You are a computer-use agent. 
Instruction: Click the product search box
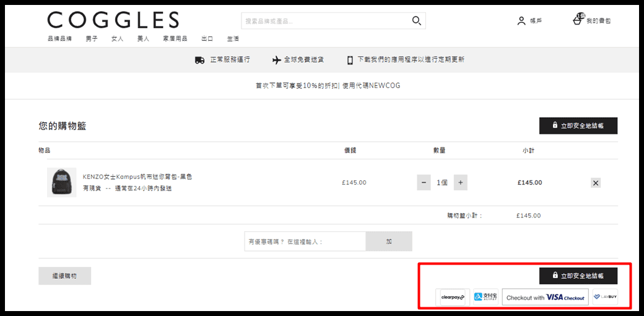(325, 21)
